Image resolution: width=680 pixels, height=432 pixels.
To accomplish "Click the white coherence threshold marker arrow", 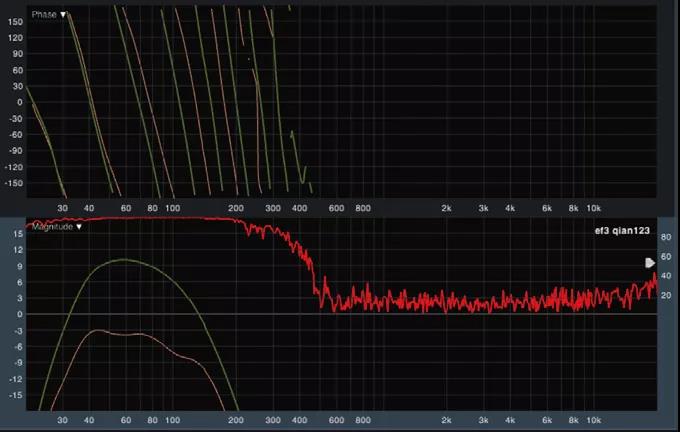I will pos(650,262).
